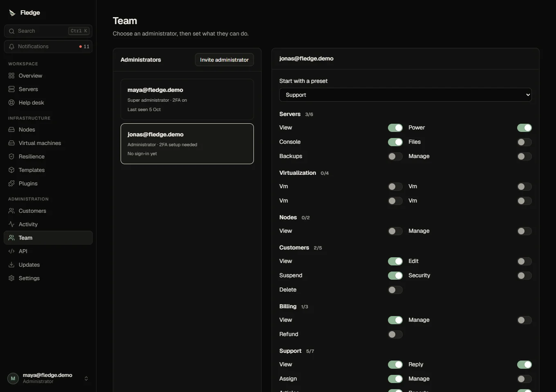
Task: Click the Resilience shield icon
Action: pos(11,156)
